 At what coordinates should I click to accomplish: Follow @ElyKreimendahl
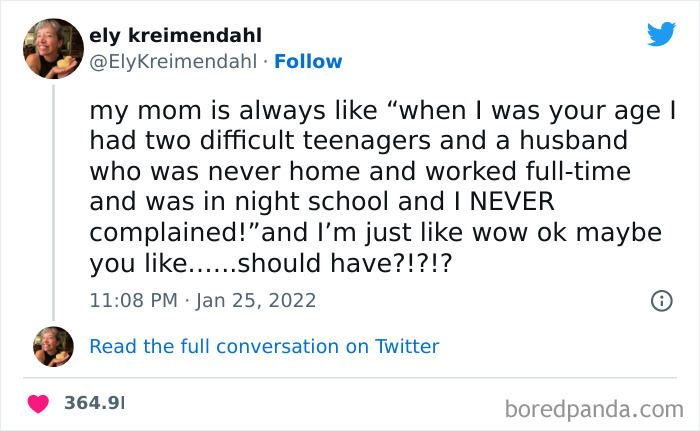[309, 62]
